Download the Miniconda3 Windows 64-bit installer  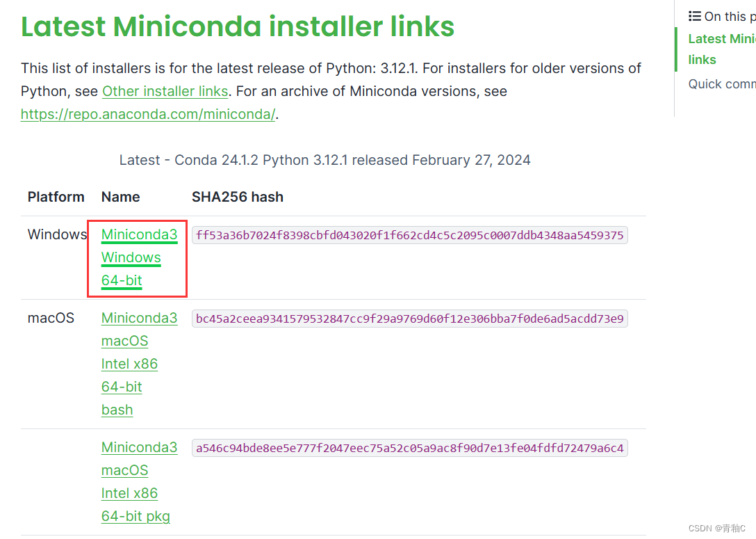[x=138, y=234]
